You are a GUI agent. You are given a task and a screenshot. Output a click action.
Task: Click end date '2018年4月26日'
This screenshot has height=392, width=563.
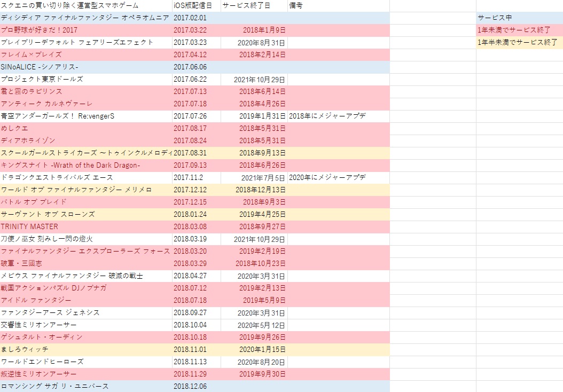point(254,104)
